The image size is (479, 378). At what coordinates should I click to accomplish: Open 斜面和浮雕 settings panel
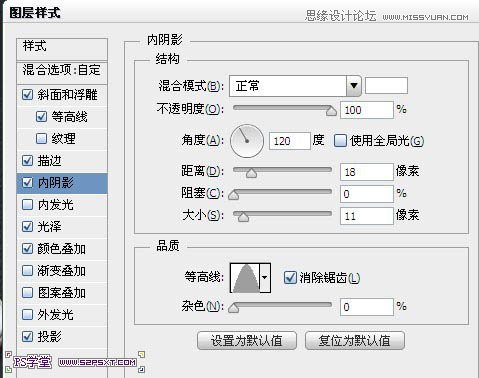pyautogui.click(x=67, y=95)
